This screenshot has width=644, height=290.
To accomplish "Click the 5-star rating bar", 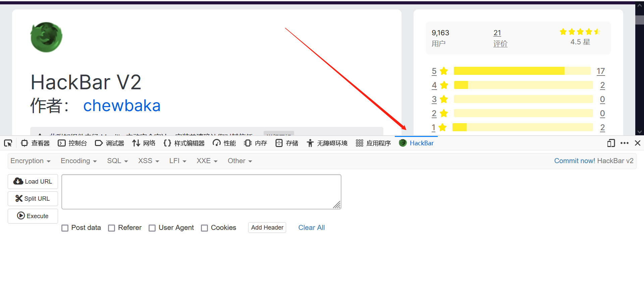I will 522,71.
